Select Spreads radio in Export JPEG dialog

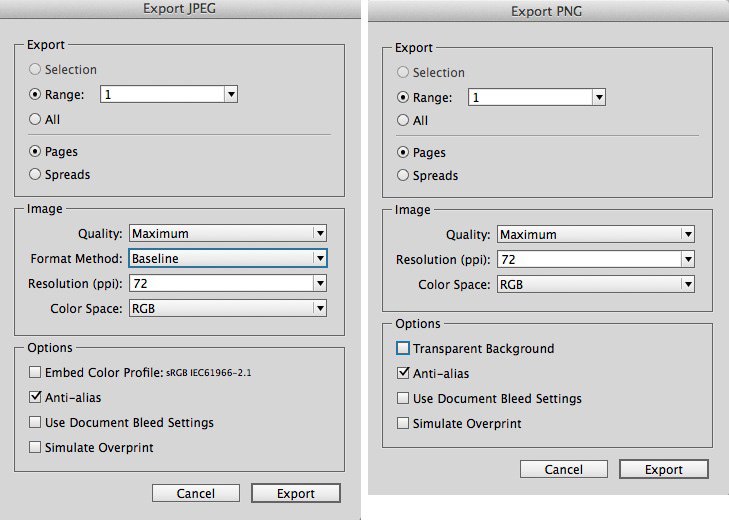pos(35,174)
